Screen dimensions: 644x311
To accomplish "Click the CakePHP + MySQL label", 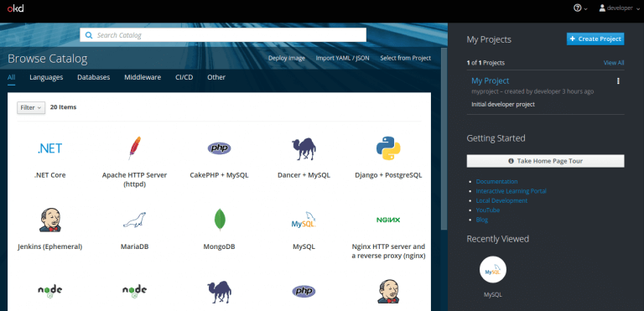I will (219, 175).
